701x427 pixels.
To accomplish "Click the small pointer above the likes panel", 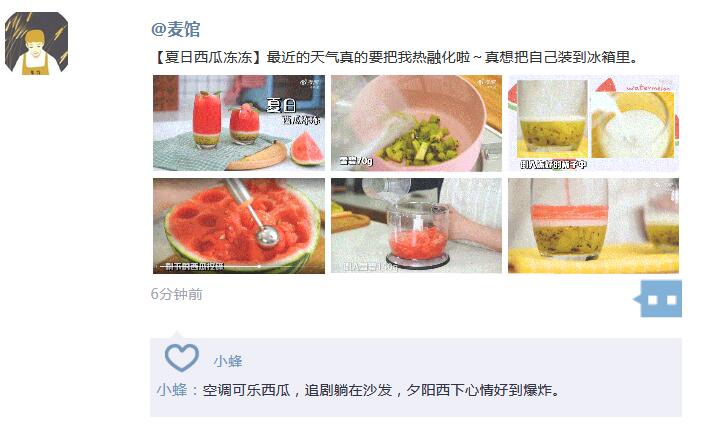I will (x=177, y=334).
